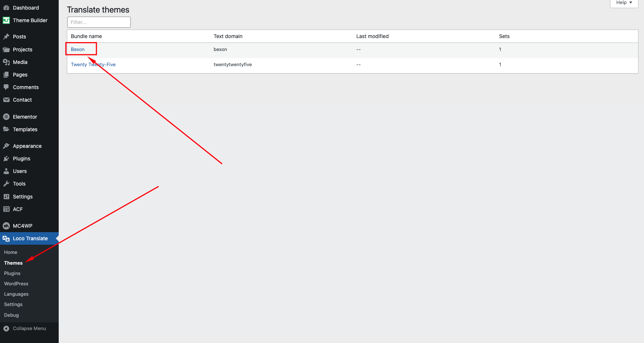This screenshot has height=343, width=644.
Task: Sort by Last modified column header
Action: [372, 36]
